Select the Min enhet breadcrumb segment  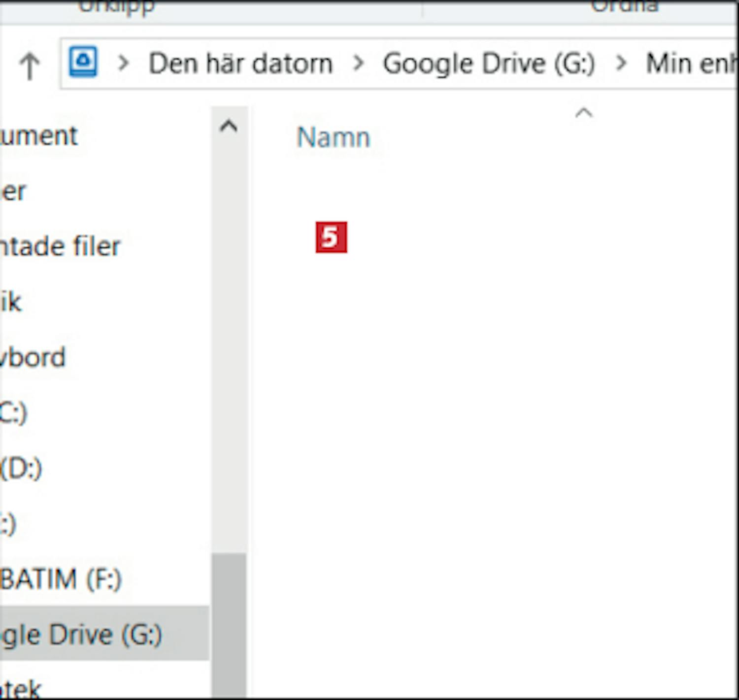(x=690, y=64)
